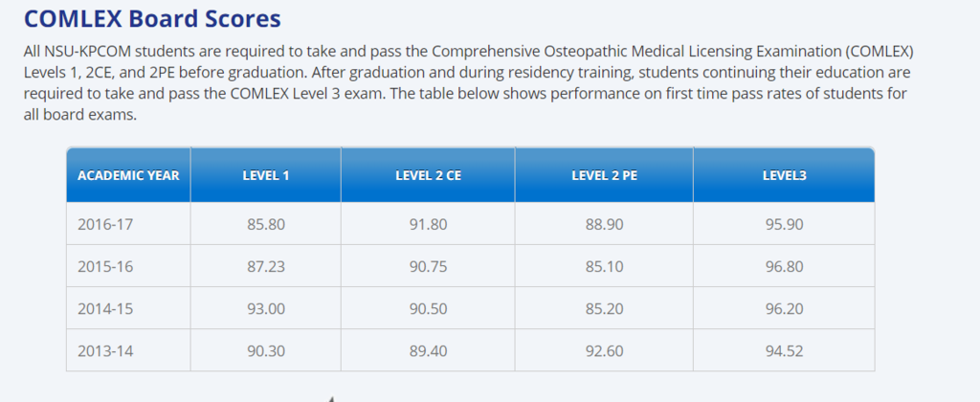Select the 92.60 Level 2 PE score
980x402 pixels.
pyautogui.click(x=604, y=351)
